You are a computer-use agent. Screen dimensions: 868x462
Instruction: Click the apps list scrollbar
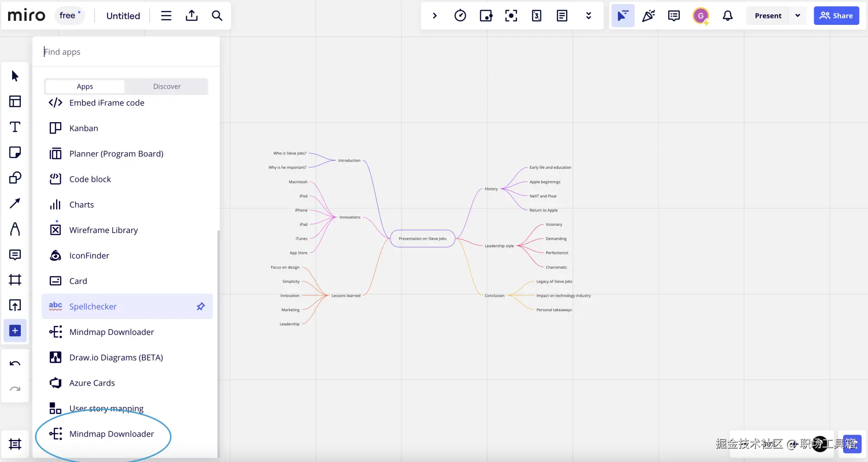pos(218,344)
